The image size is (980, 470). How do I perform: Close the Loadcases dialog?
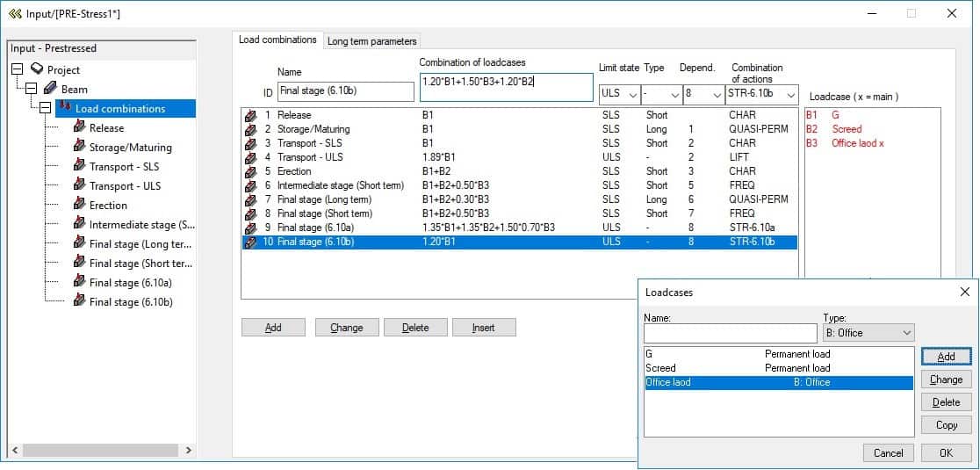pyautogui.click(x=964, y=292)
